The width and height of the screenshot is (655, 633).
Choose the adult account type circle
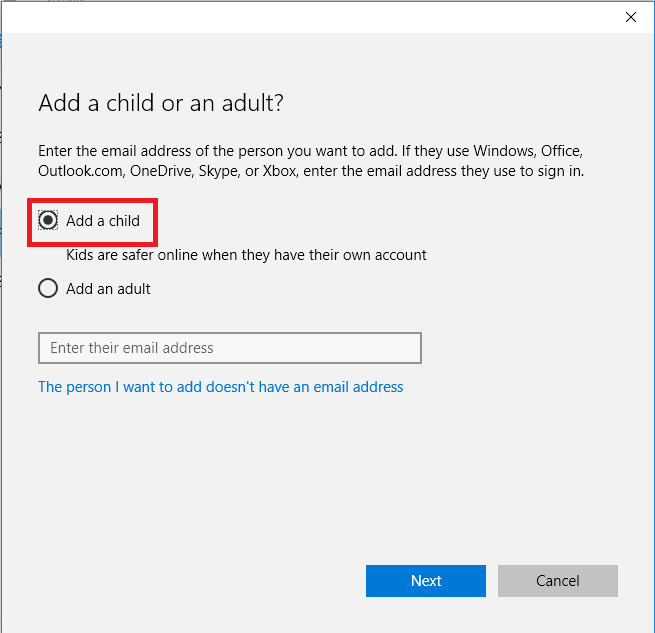point(48,289)
